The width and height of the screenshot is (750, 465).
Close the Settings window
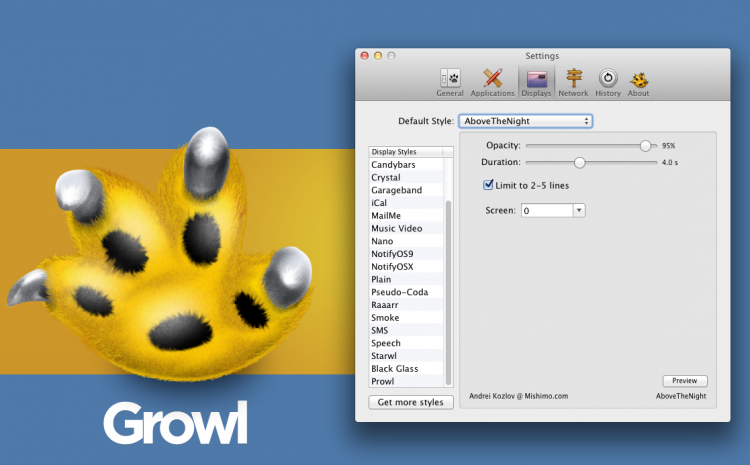(364, 56)
